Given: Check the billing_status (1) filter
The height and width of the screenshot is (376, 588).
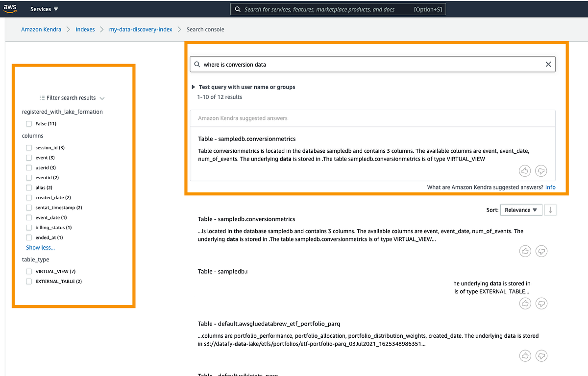Looking at the screenshot, I should 29,228.
